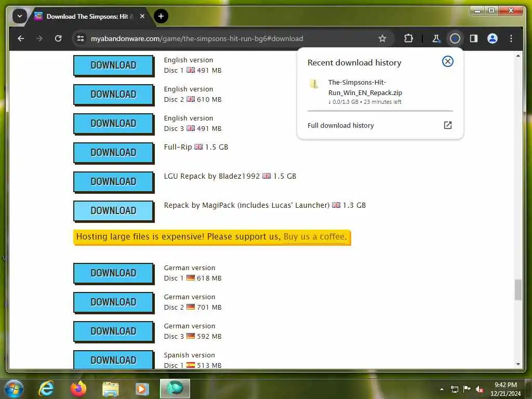Screen dimensions: 532x399
Task: Click the address bar URL
Action: point(197,38)
